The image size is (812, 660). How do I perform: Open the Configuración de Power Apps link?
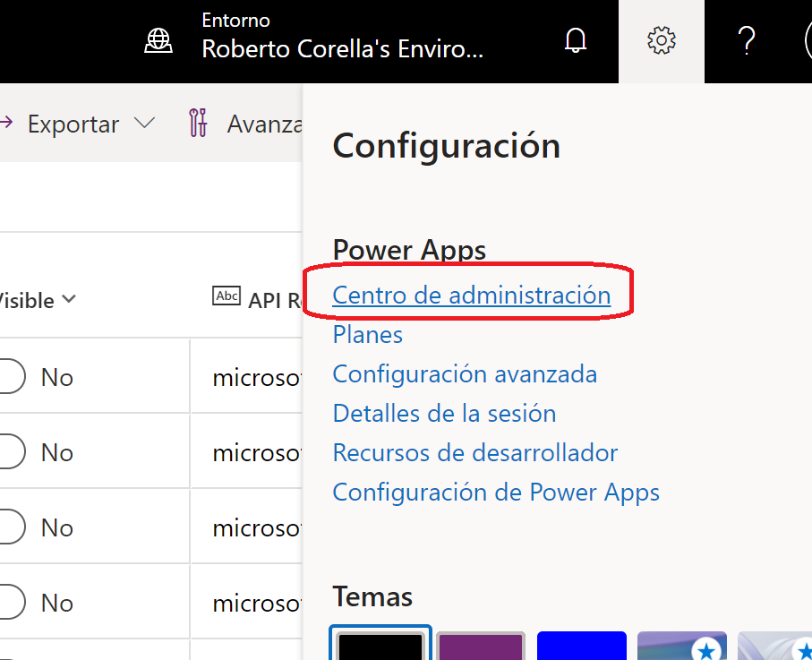496,493
